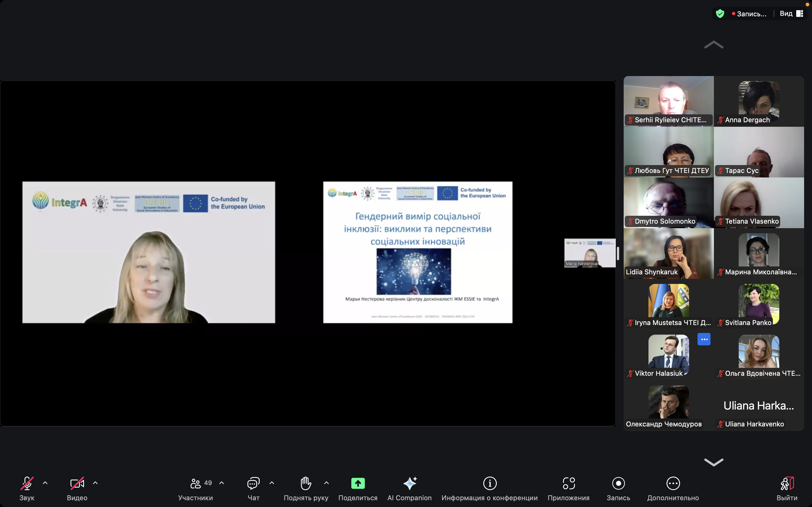
Task: Click the green Поделиться share screen icon
Action: pos(358,484)
